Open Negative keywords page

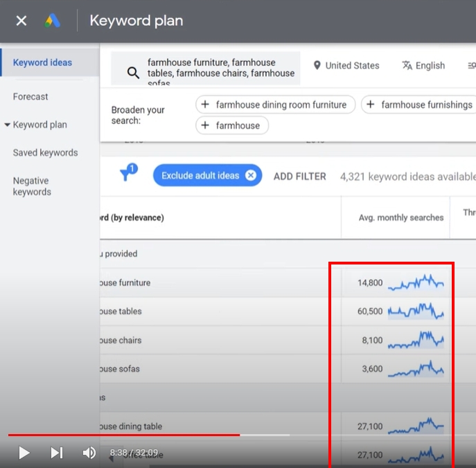click(x=32, y=186)
